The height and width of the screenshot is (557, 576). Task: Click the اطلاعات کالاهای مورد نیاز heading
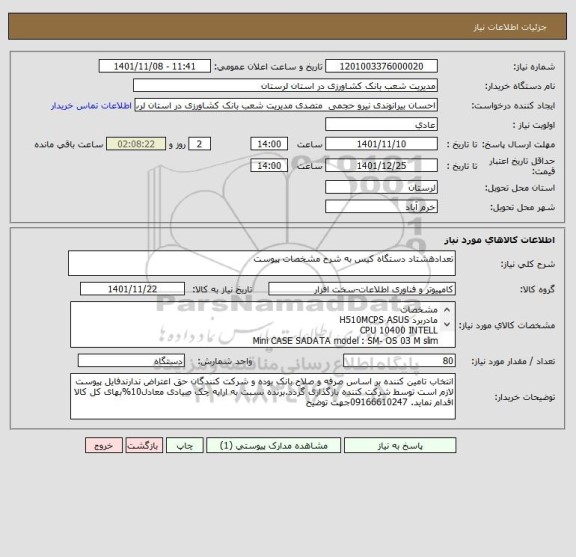click(x=500, y=240)
